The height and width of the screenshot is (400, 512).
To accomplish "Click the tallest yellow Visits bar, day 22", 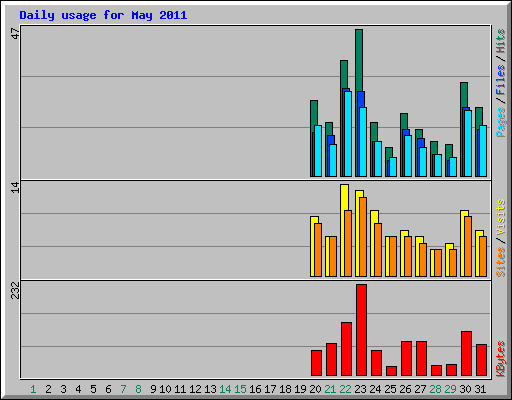I will [x=344, y=197].
